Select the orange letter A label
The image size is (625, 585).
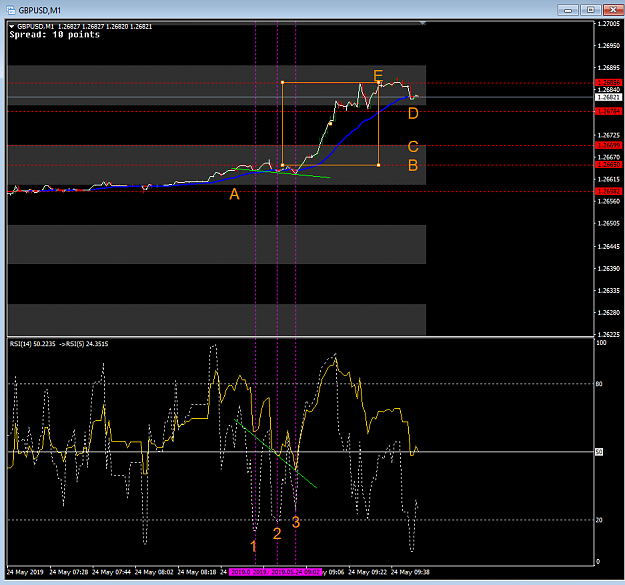234,194
